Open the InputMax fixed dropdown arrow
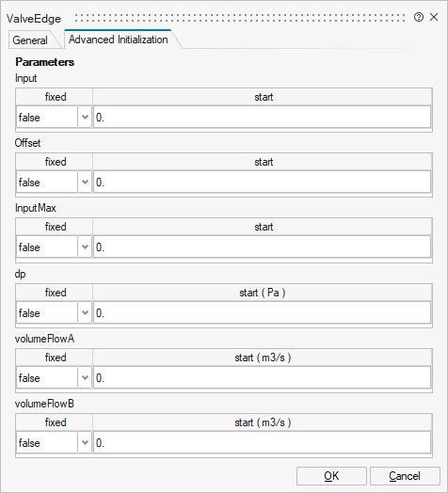Image resolution: width=448 pixels, height=493 pixels. coord(85,247)
